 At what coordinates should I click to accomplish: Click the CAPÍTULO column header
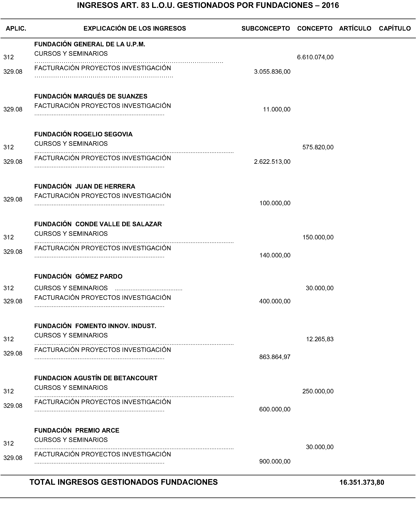tap(395, 28)
